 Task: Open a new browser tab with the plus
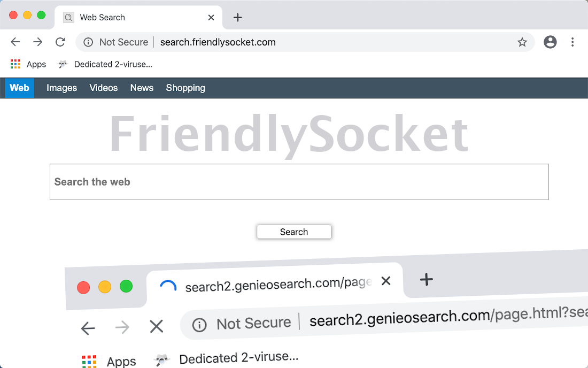[237, 17]
